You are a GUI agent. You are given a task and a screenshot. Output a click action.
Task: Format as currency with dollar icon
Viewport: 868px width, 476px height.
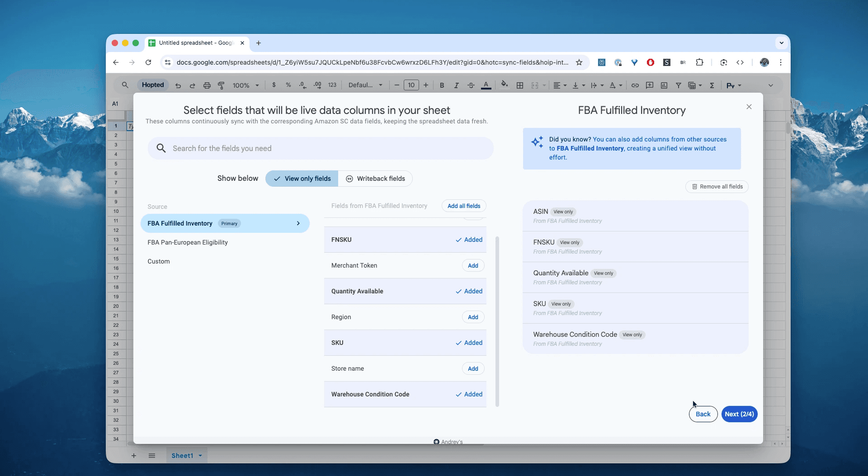(274, 85)
